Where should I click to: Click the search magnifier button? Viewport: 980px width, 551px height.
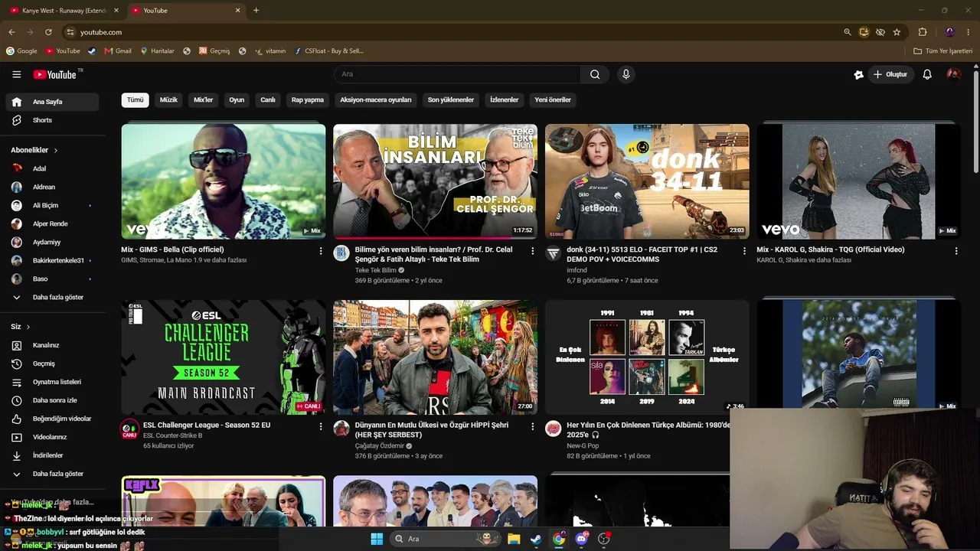595,74
